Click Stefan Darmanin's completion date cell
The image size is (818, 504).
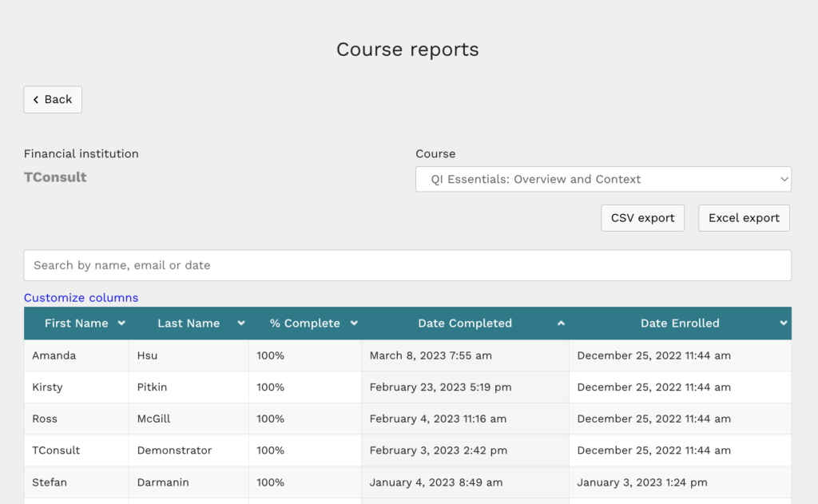point(436,482)
